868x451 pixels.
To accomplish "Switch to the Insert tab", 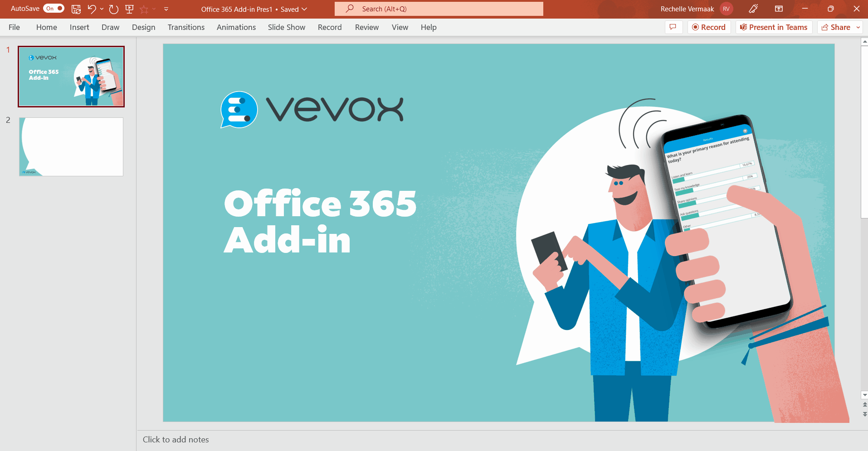I will point(79,27).
